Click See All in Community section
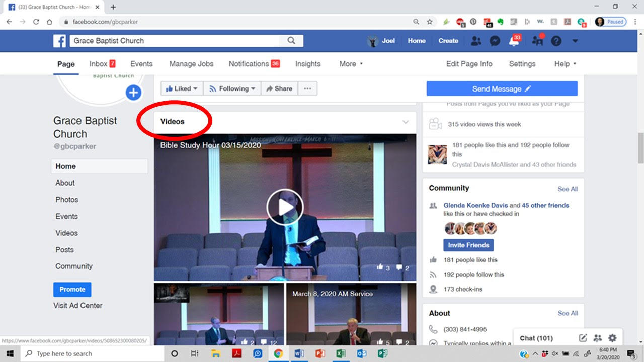This screenshot has width=644, height=362. tap(568, 189)
